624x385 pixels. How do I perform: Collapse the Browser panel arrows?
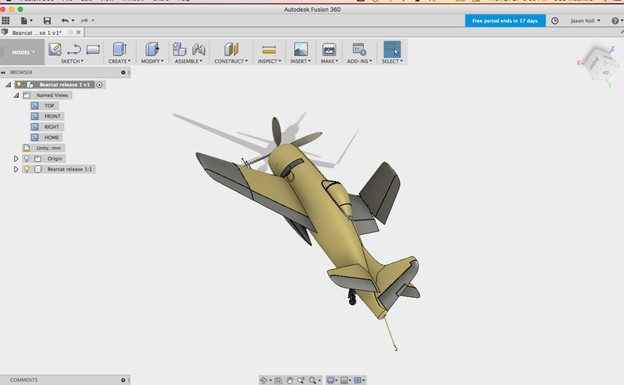coord(3,72)
